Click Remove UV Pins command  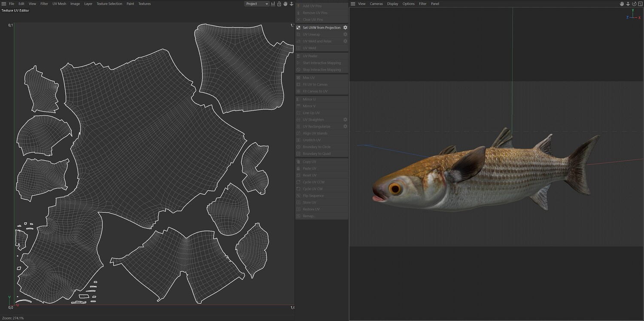point(322,13)
